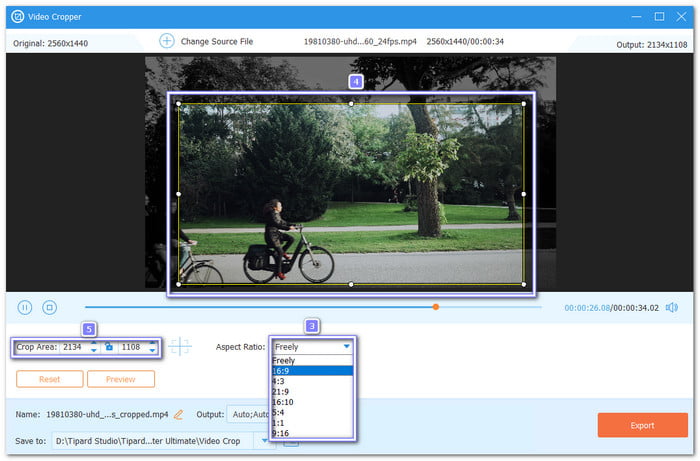The image size is (700, 461).
Task: Stop the video playback
Action: [50, 307]
